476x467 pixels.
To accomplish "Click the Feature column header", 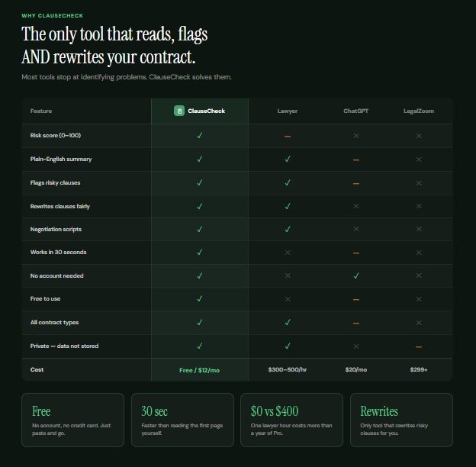I will pos(41,111).
